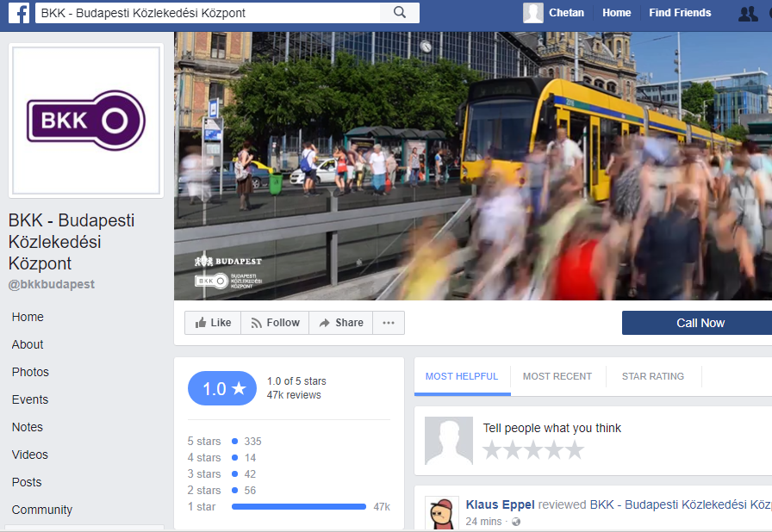
Task: Click into the Facebook search field
Action: pos(208,13)
